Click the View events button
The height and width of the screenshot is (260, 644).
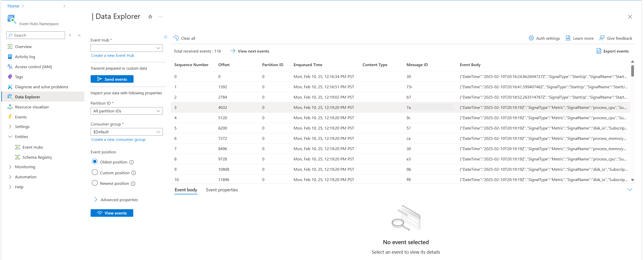click(112, 213)
